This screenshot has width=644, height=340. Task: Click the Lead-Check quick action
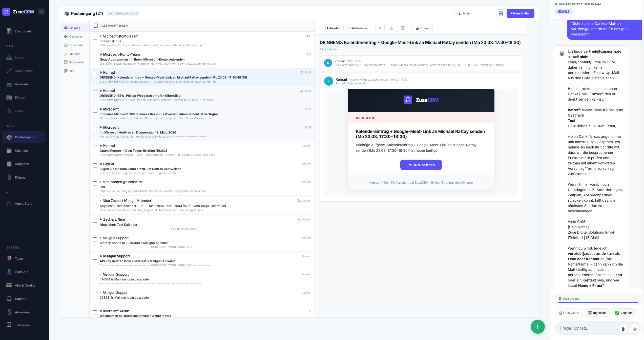[569, 313]
